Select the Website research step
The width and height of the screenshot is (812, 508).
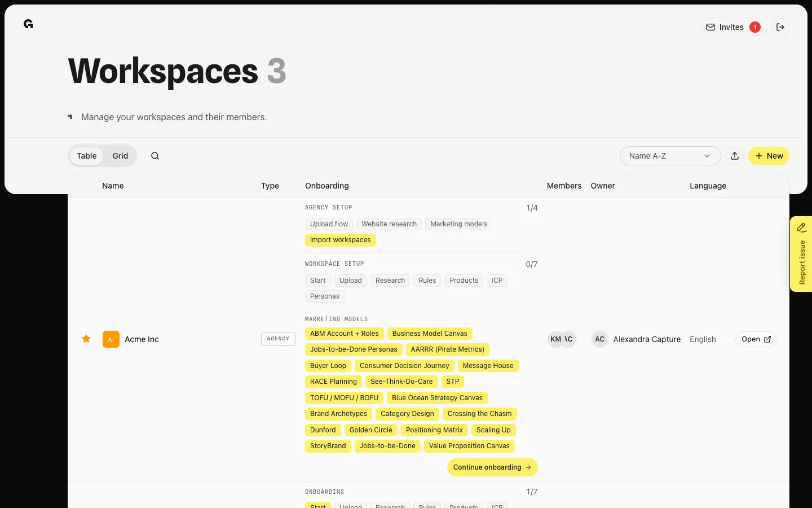[x=389, y=224]
